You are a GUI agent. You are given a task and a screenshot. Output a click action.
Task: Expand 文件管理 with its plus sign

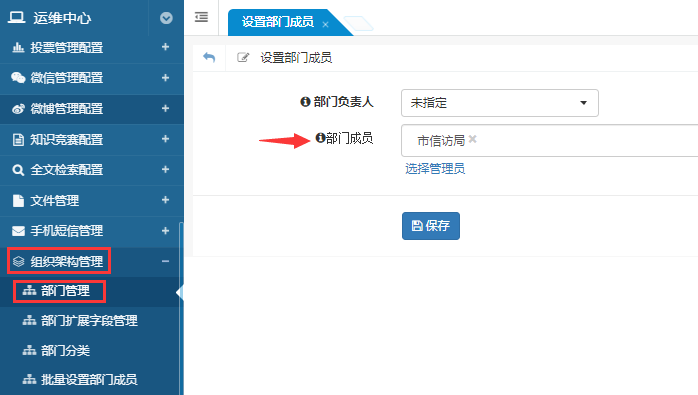click(x=165, y=200)
